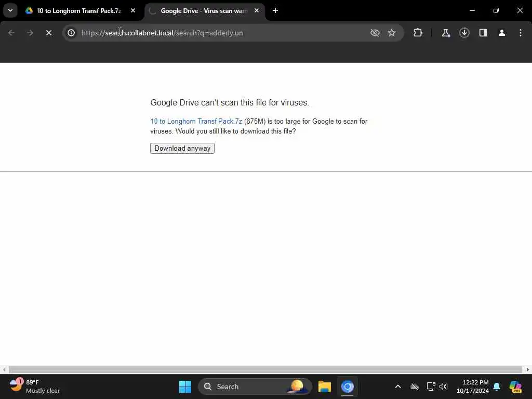Go forward to the next page
The height and width of the screenshot is (399, 532).
(x=30, y=33)
